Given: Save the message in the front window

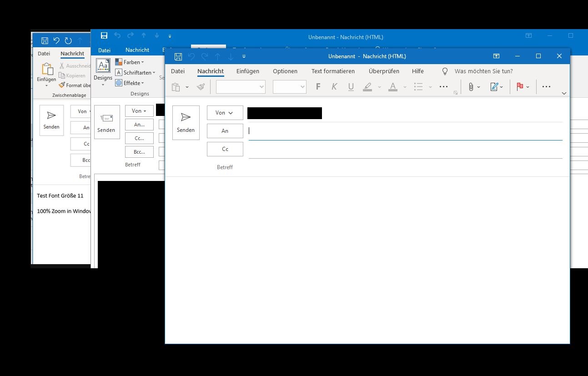Looking at the screenshot, I should 178,56.
